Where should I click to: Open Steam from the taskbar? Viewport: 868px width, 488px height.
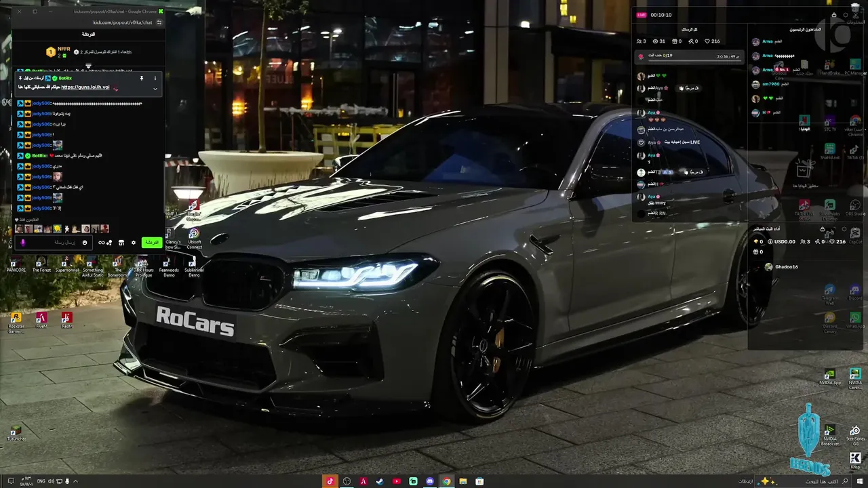pos(380,481)
